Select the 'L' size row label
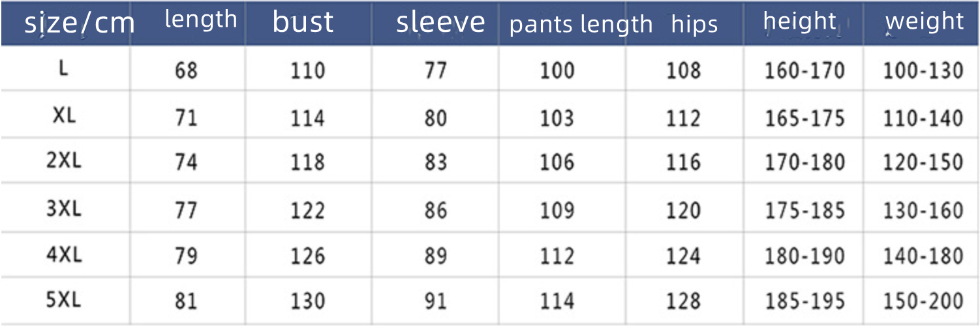 [63, 69]
